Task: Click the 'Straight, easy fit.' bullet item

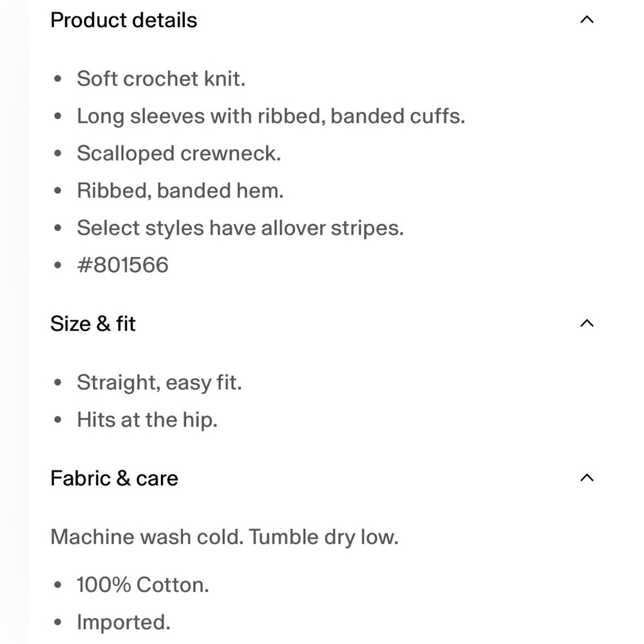Action: (x=159, y=383)
